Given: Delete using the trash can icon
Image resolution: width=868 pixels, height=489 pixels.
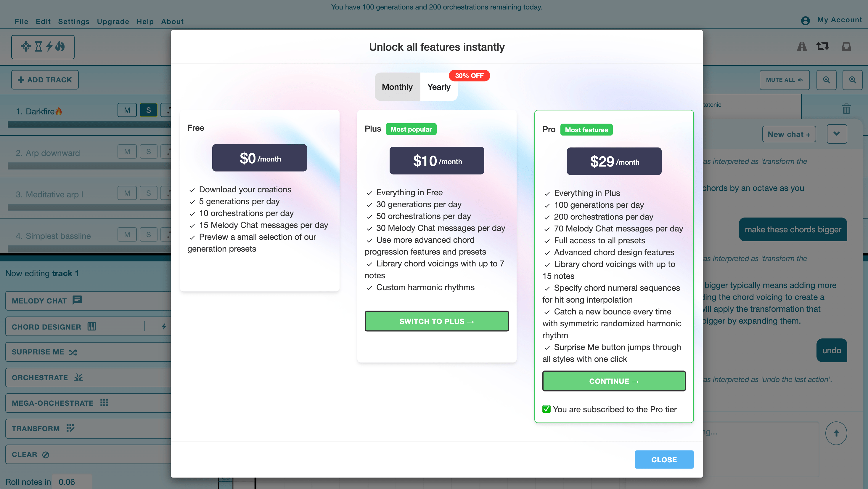Looking at the screenshot, I should 846,108.
